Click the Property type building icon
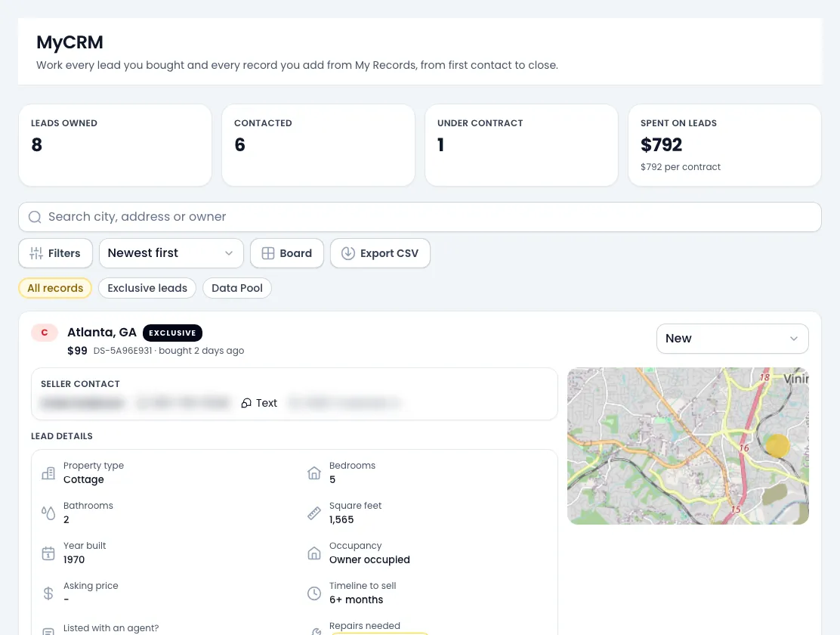 click(48, 472)
